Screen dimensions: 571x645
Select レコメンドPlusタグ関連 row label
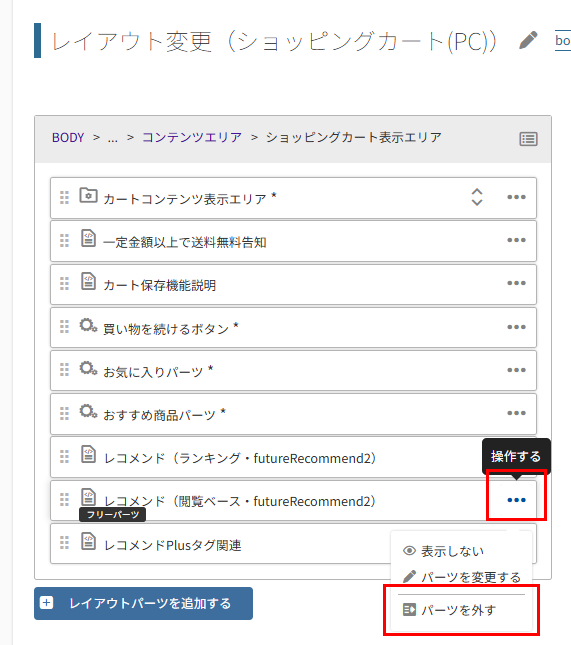tap(172, 545)
